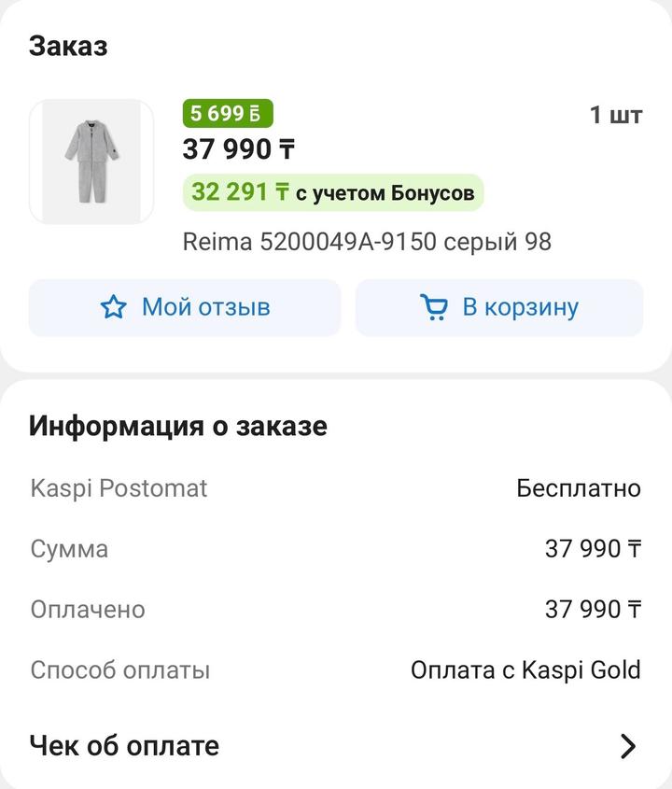Click the shopping cart icon
Image resolution: width=672 pixels, height=789 pixels.
tap(434, 307)
